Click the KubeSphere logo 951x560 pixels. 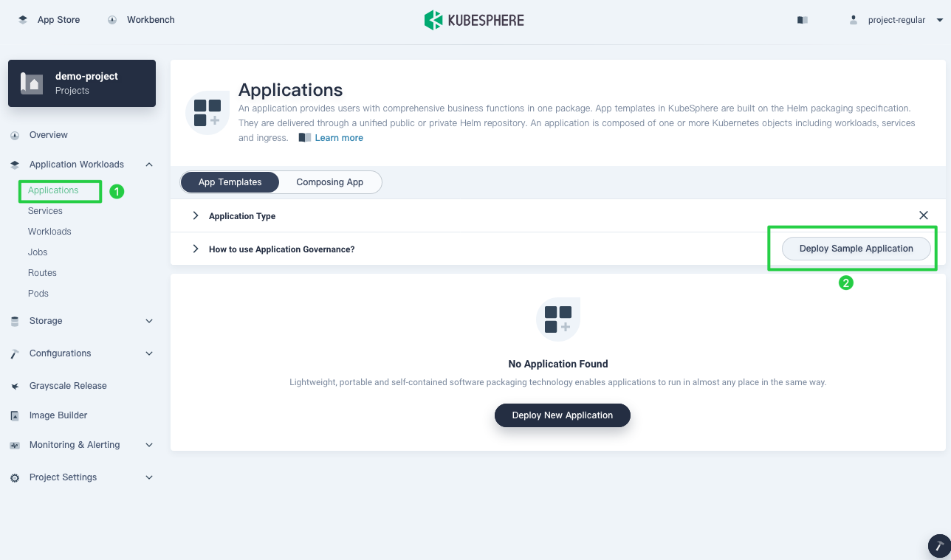[x=473, y=19]
